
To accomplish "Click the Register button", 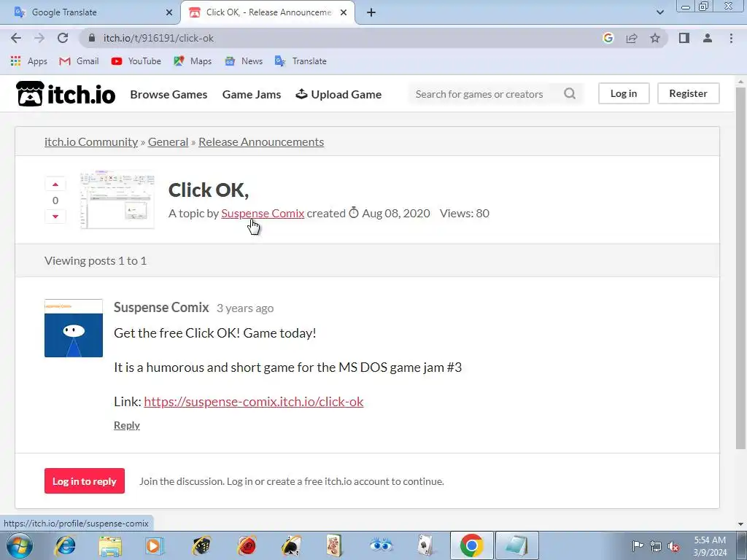I will [x=688, y=93].
